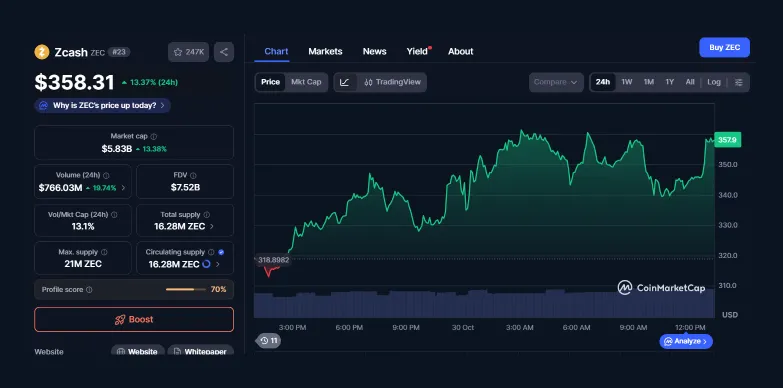Click the 13.37% (24h) change text

pos(154,82)
